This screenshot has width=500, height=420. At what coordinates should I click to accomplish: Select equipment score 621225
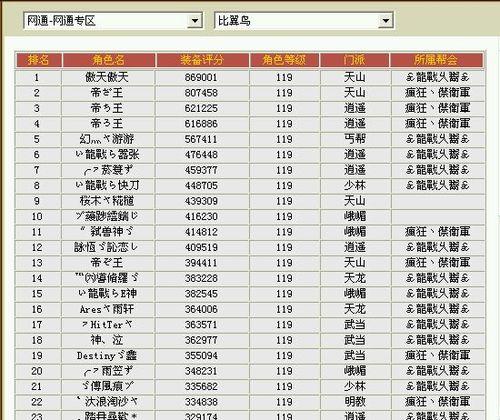coord(201,108)
